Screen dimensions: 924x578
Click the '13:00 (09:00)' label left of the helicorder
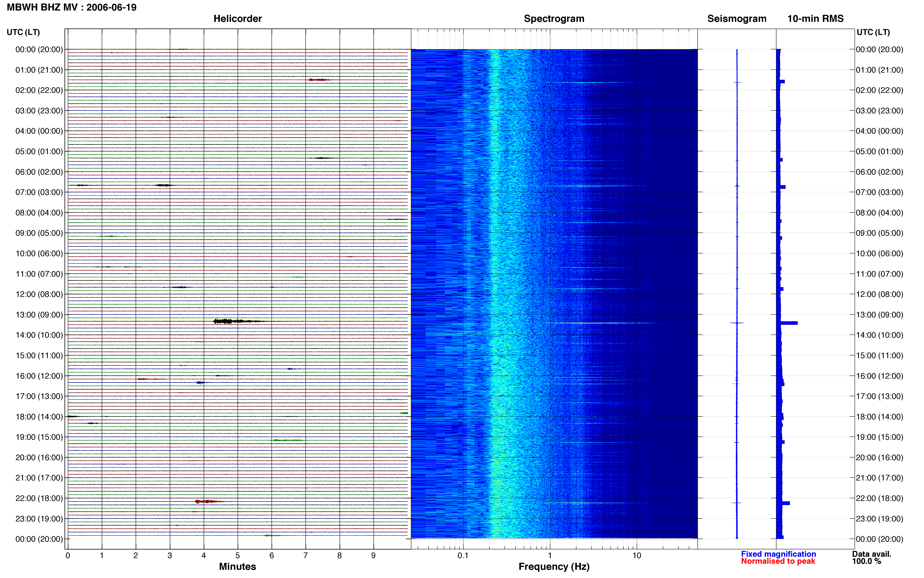tap(39, 315)
